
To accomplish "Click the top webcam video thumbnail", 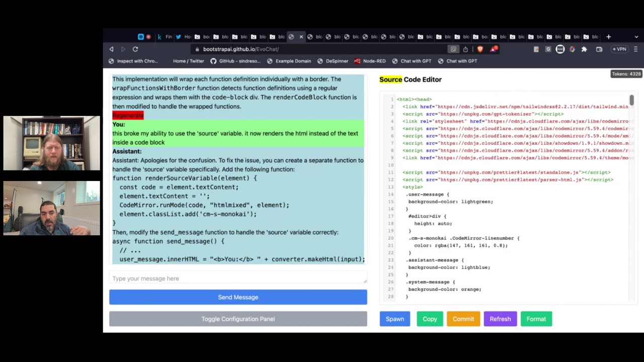I will tap(51, 143).
